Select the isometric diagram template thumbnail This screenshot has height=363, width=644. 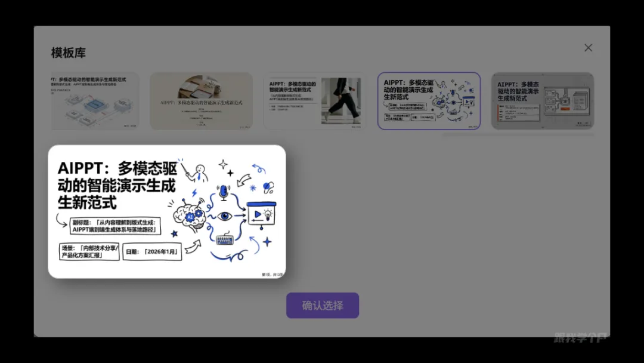[95, 101]
